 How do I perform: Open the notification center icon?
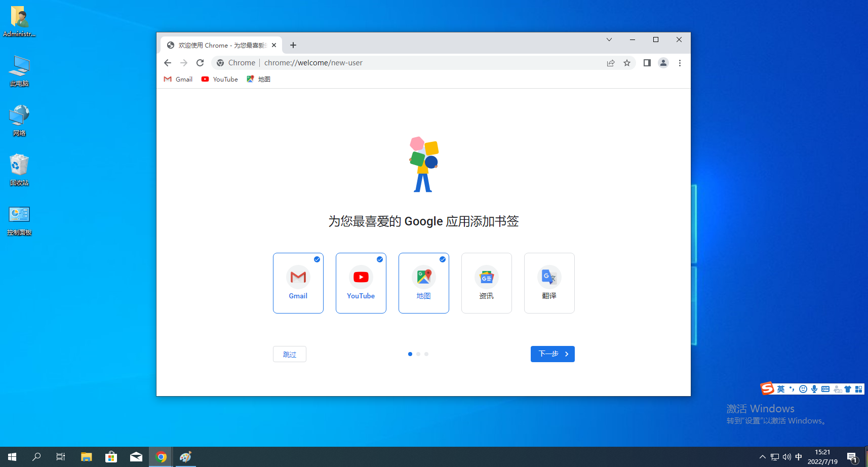coord(852,457)
